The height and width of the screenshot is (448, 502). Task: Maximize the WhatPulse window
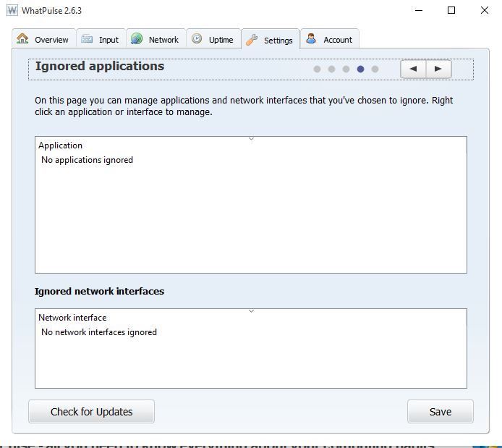coord(451,10)
